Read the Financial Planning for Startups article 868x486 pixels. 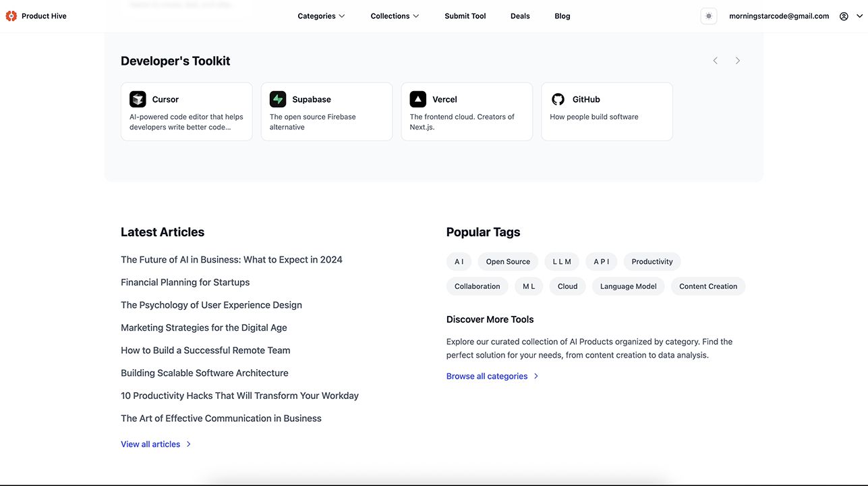click(x=185, y=282)
